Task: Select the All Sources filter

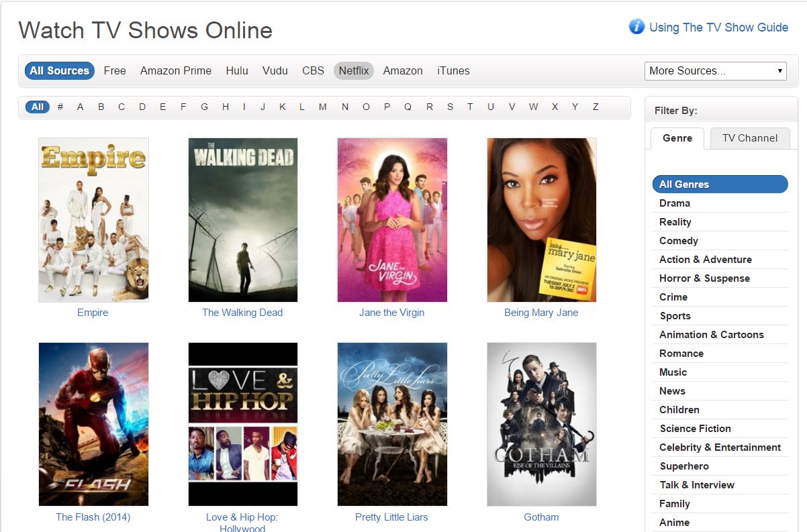Action: (x=59, y=70)
